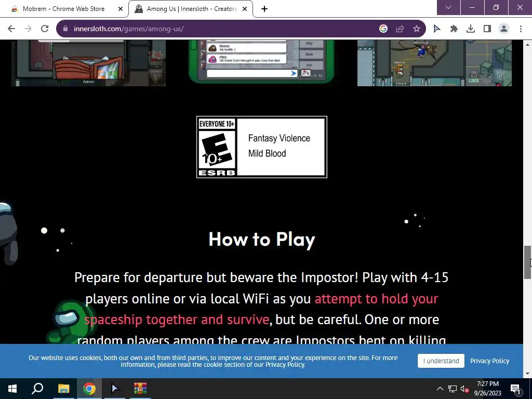Open the taskbar clock and date
The height and width of the screenshot is (399, 532).
(x=487, y=389)
